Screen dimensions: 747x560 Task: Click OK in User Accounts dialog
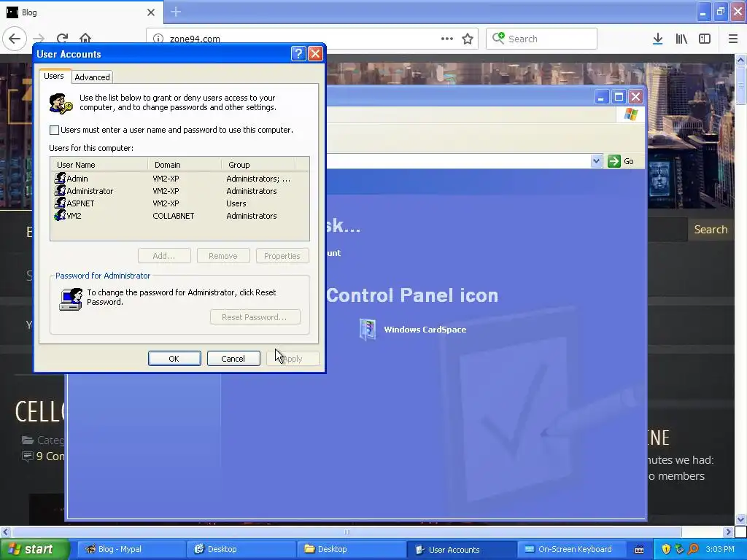pos(174,359)
